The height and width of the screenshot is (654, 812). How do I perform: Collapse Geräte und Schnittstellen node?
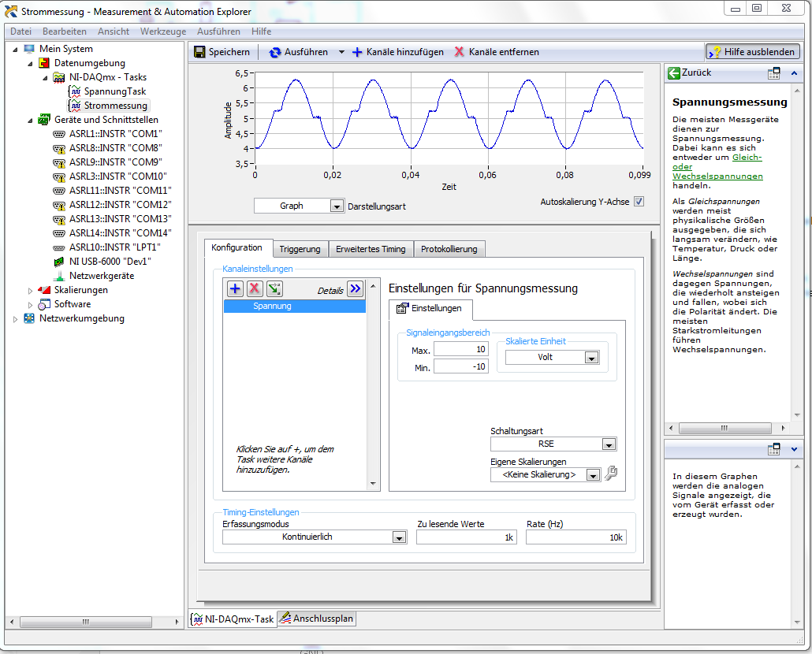30,121
